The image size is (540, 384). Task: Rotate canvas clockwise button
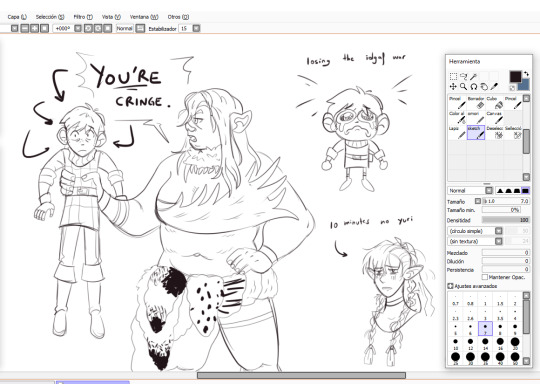pyautogui.click(x=98, y=28)
